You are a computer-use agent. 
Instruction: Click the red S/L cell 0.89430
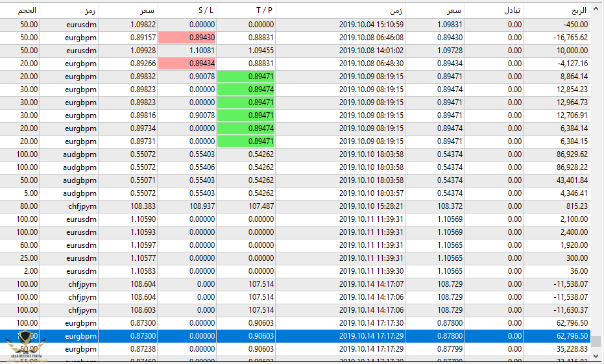(187, 38)
